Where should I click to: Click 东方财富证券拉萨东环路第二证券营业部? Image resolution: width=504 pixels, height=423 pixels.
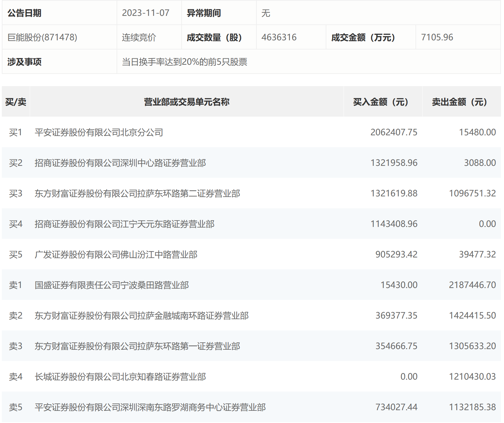coord(137,193)
